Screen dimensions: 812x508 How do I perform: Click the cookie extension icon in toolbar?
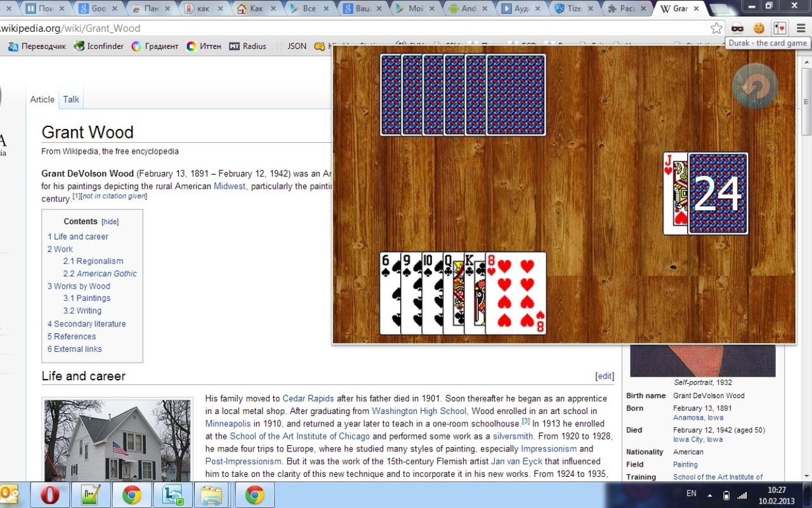point(758,29)
